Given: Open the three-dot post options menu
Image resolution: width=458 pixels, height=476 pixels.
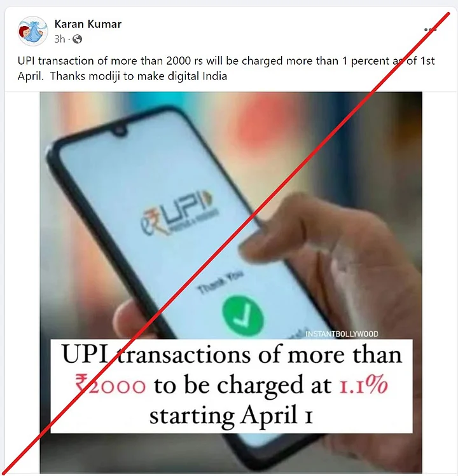Looking at the screenshot, I should (x=431, y=29).
